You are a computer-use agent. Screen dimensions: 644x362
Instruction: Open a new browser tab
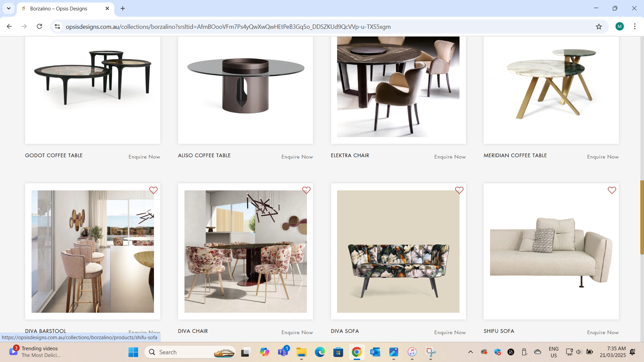click(123, 8)
